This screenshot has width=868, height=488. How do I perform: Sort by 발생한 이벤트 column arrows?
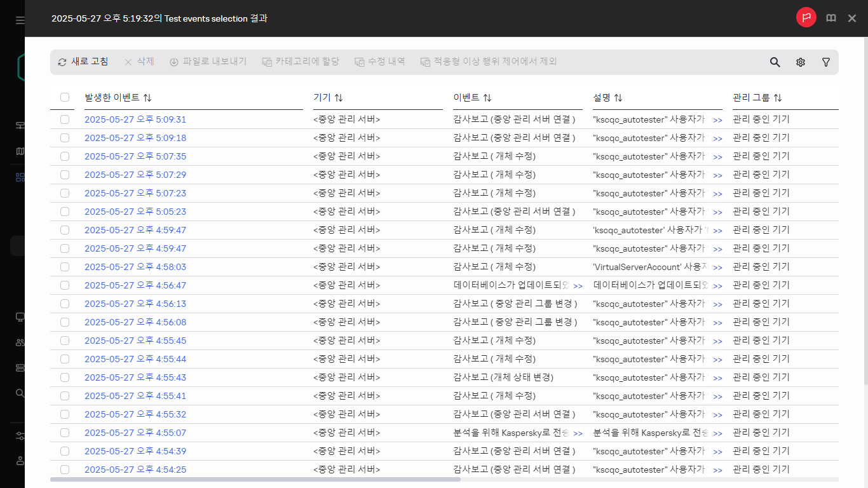(x=147, y=98)
